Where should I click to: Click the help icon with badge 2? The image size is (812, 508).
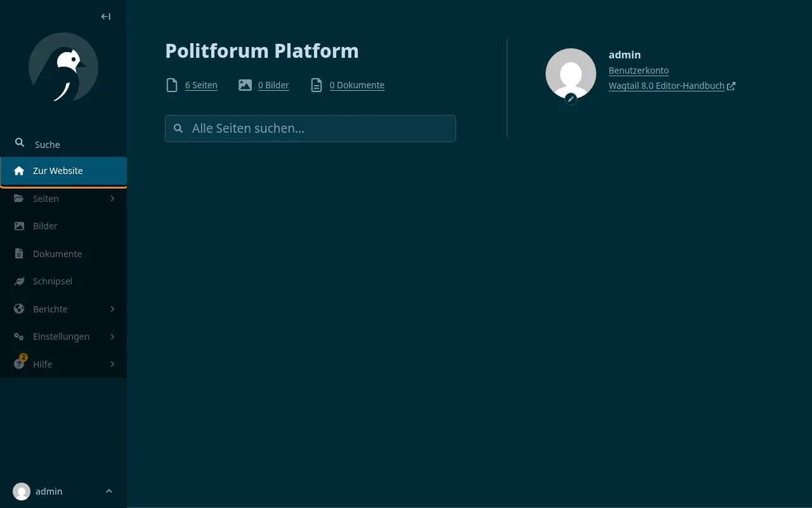tap(19, 364)
